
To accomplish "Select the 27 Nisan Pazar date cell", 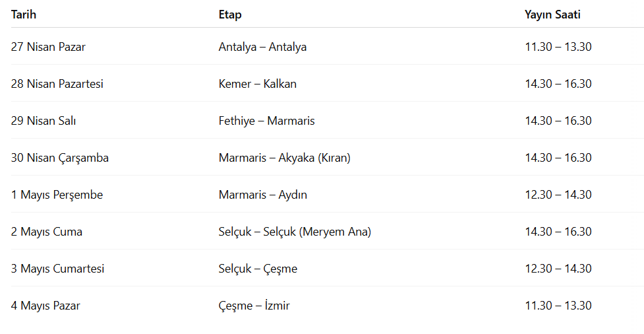I will pos(48,47).
